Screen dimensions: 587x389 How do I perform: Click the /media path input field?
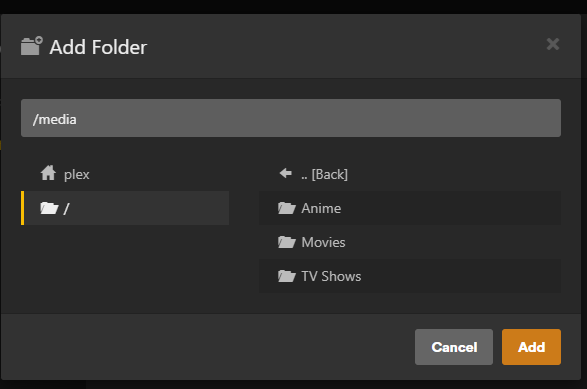(291, 118)
